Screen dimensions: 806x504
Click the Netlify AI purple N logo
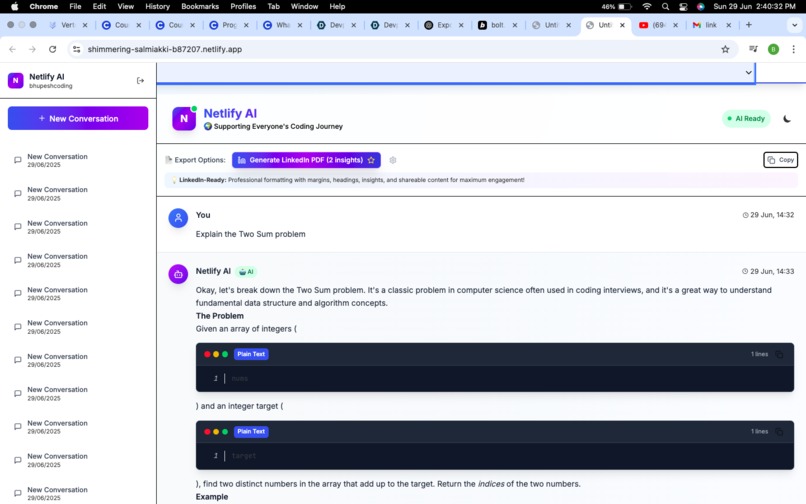click(184, 119)
